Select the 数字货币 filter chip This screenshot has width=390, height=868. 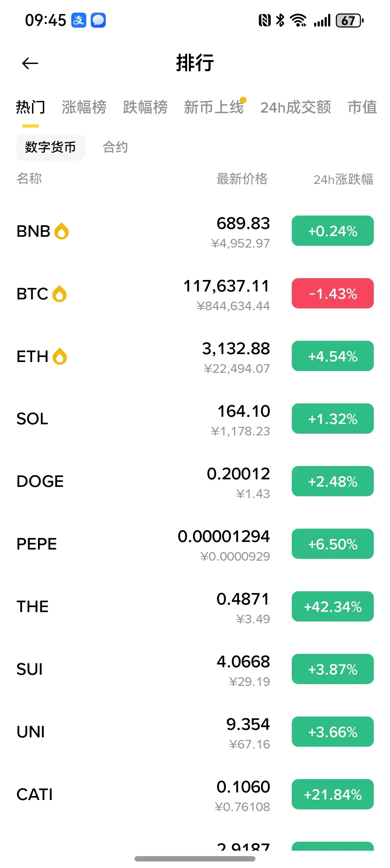[x=51, y=147]
